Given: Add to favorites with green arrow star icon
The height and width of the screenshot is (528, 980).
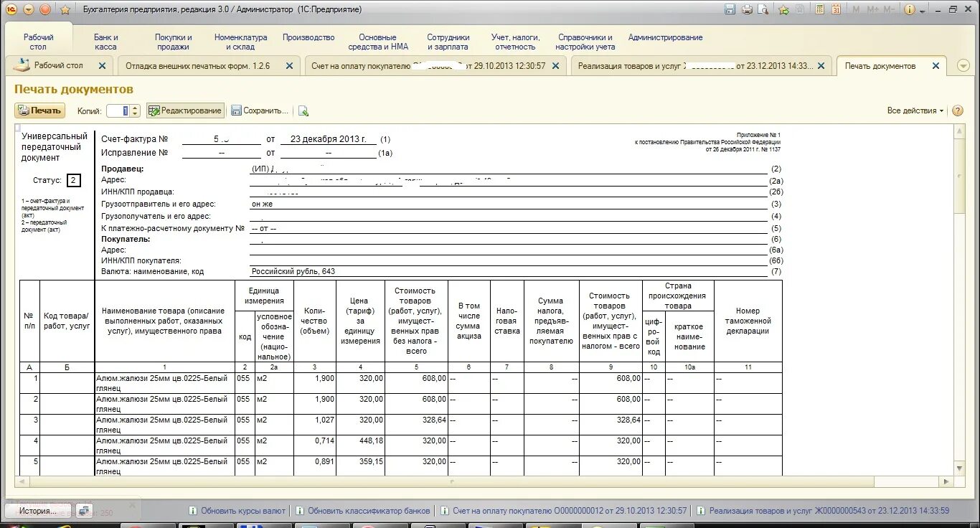Looking at the screenshot, I should (x=784, y=9).
